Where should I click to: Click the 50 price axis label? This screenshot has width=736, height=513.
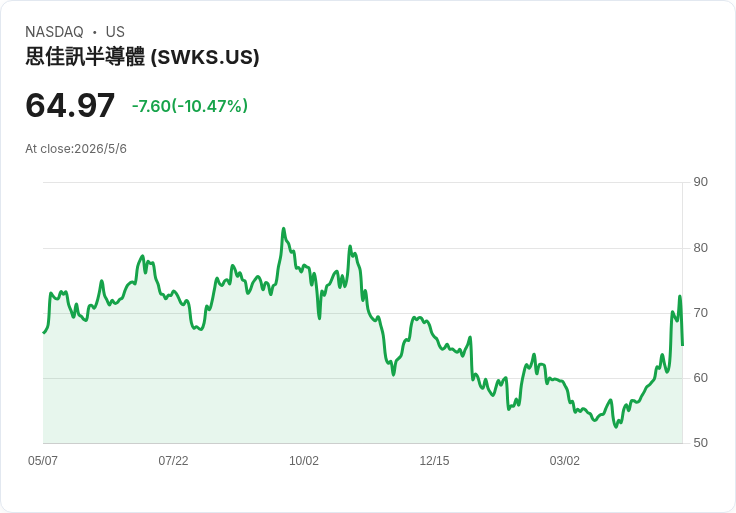(700, 443)
